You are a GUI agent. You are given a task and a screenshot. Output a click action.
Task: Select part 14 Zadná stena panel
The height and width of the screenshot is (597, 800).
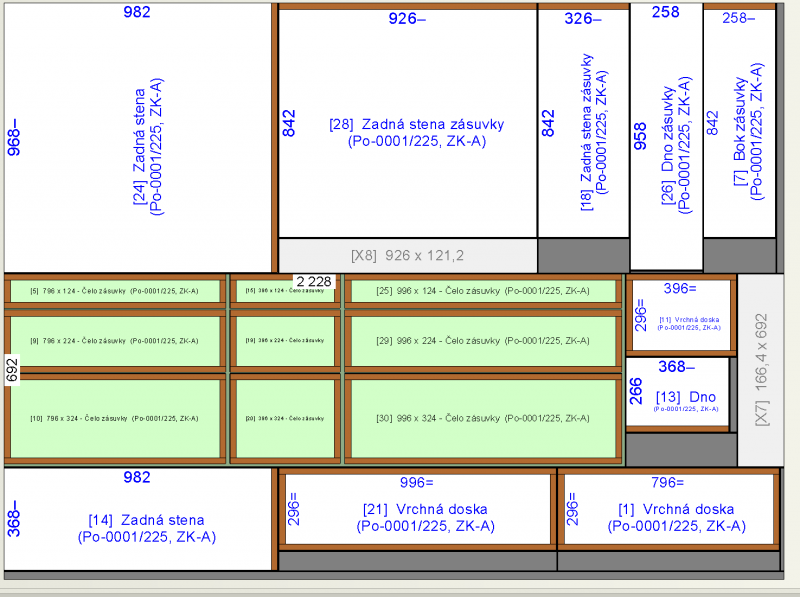point(138,519)
